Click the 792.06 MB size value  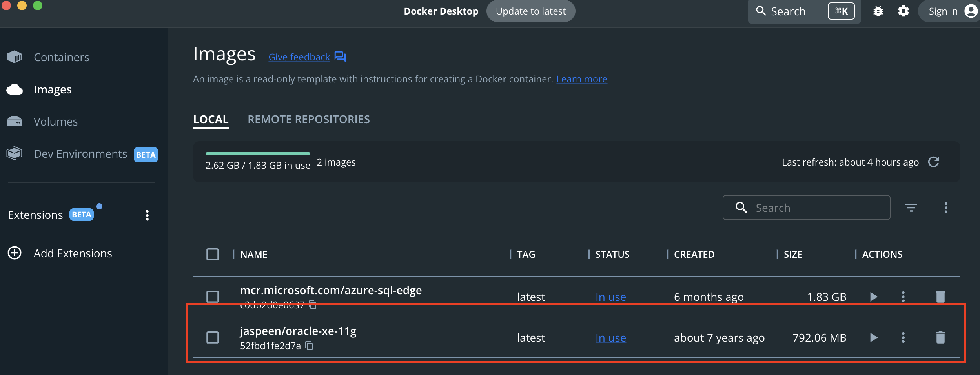(x=819, y=338)
